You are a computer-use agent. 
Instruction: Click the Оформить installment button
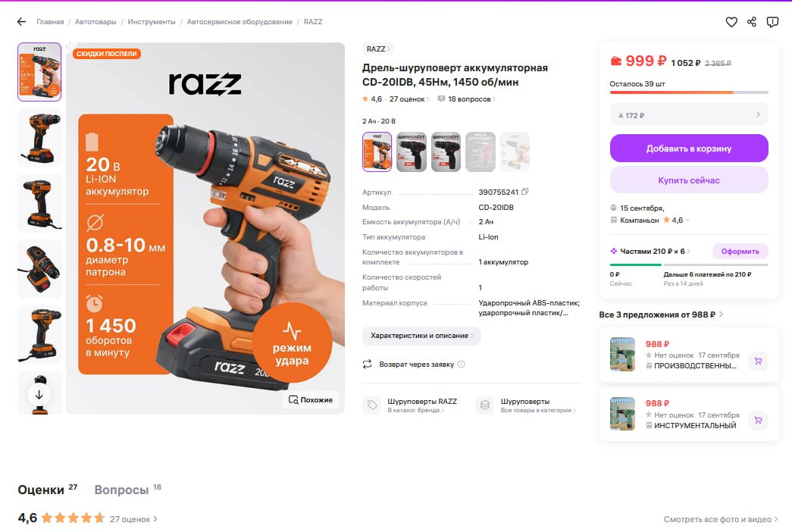click(740, 251)
